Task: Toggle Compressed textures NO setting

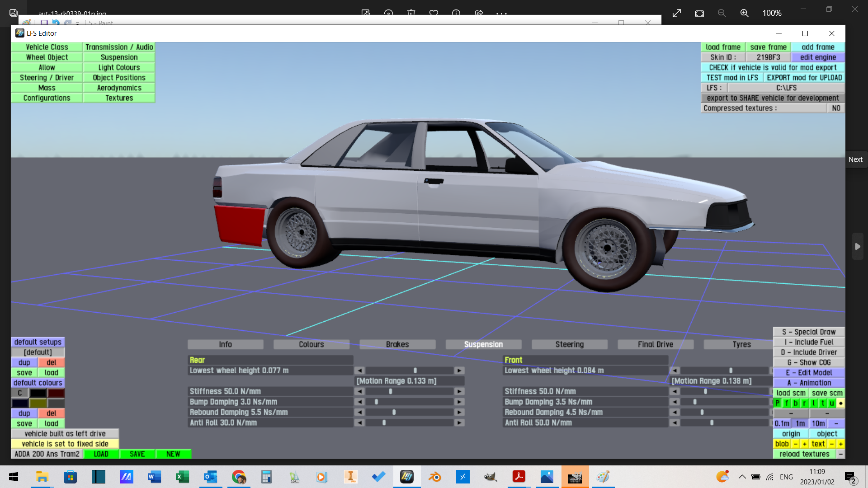Action: [x=835, y=108]
